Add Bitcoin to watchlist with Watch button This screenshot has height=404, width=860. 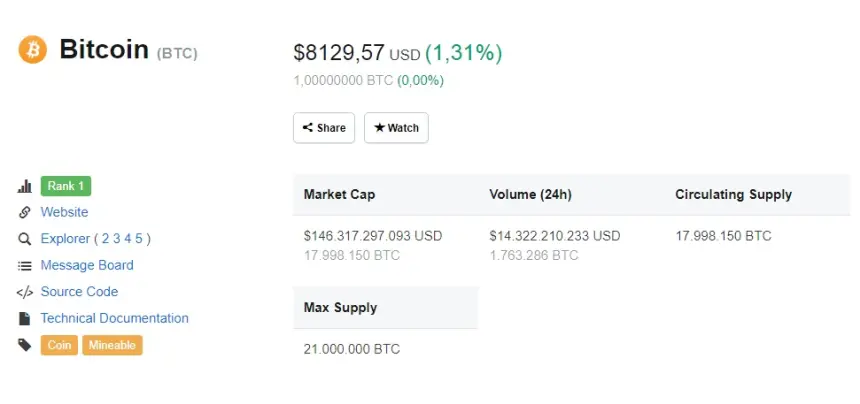coord(396,128)
